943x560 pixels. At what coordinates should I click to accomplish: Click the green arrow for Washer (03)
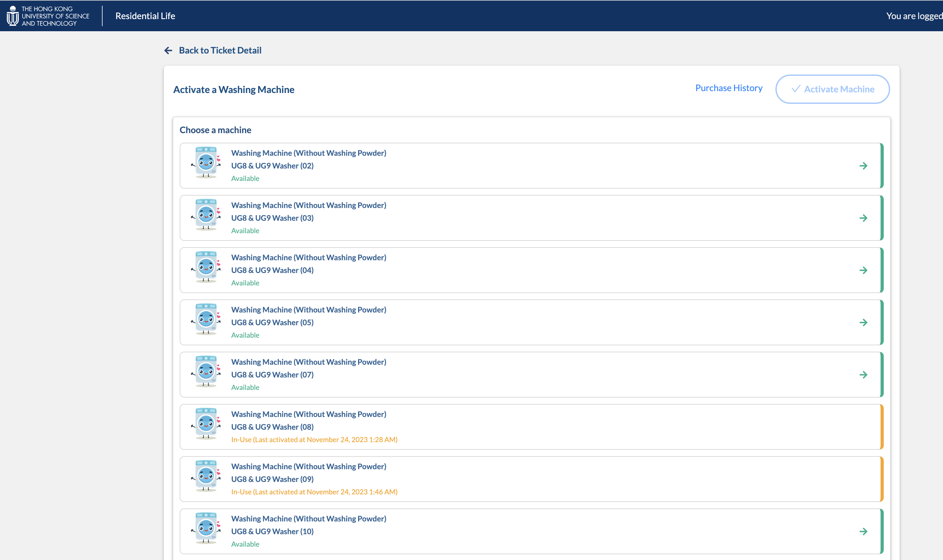click(864, 217)
